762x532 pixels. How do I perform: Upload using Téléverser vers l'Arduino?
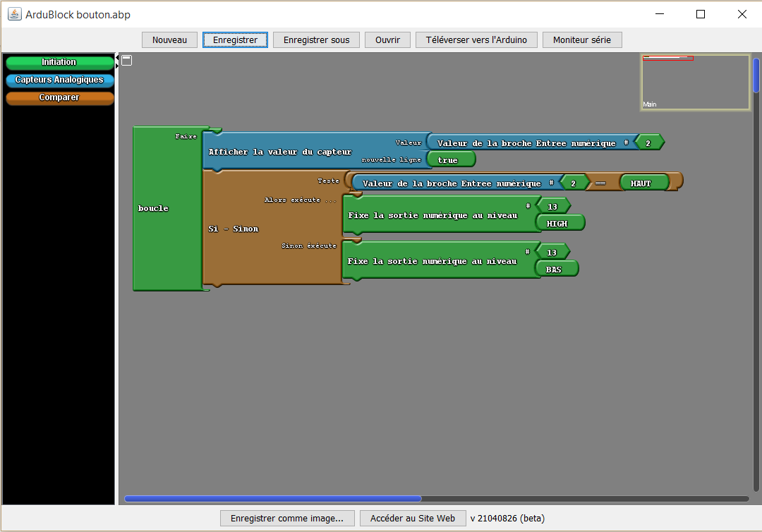[x=476, y=40]
